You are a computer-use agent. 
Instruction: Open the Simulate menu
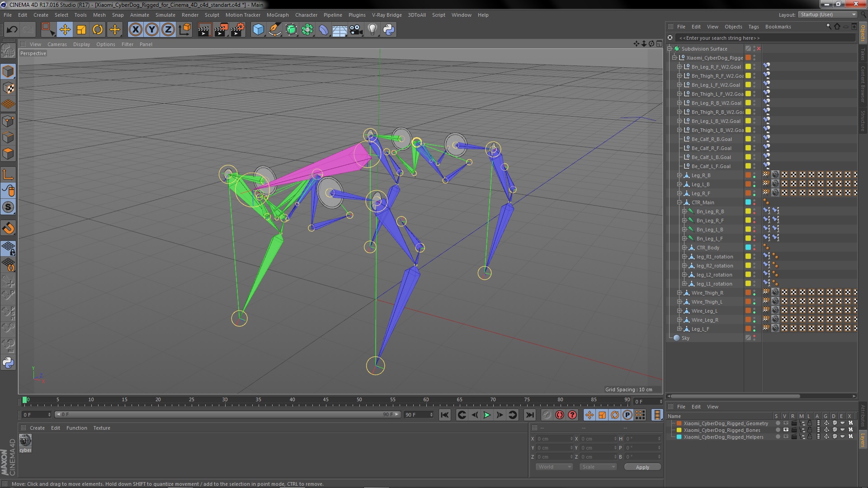tap(165, 15)
